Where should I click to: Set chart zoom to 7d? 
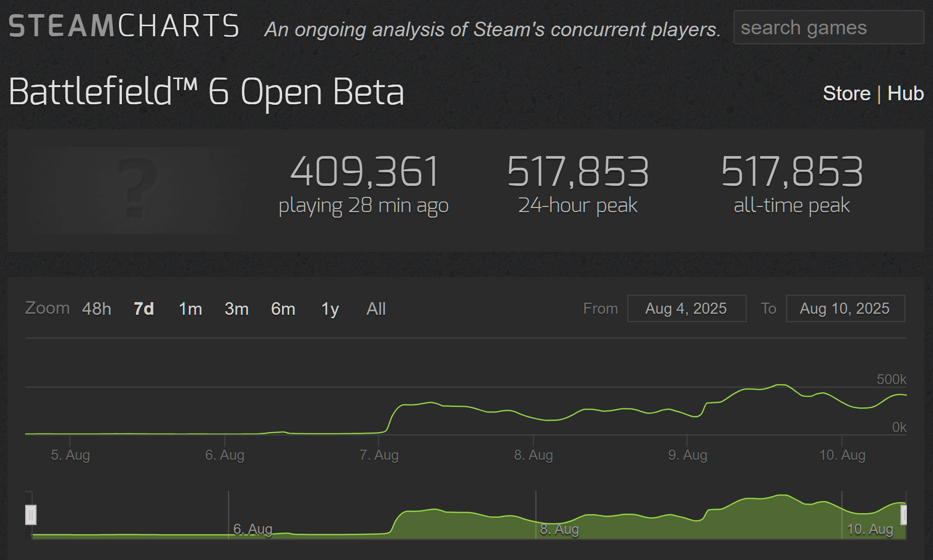144,309
